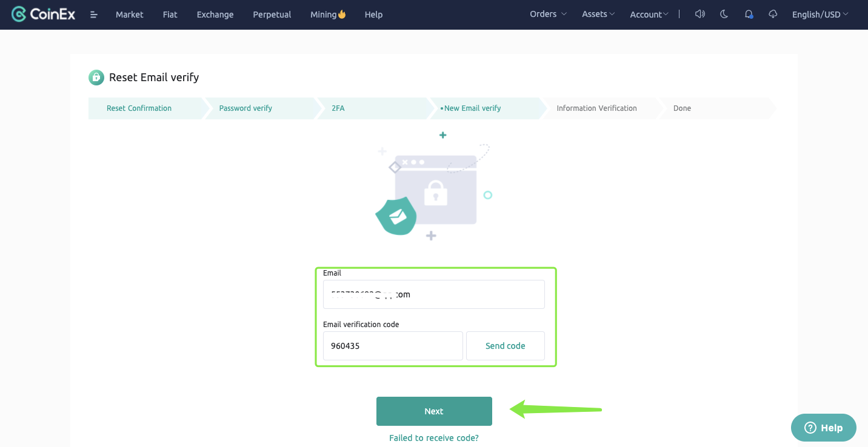
Task: Click the Failed to receive code link
Action: (433, 438)
